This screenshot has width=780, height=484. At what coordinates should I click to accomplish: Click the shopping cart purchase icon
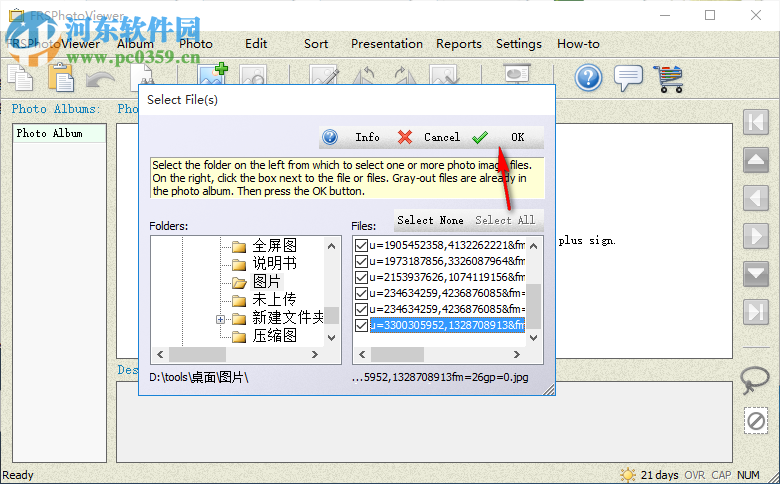[668, 79]
